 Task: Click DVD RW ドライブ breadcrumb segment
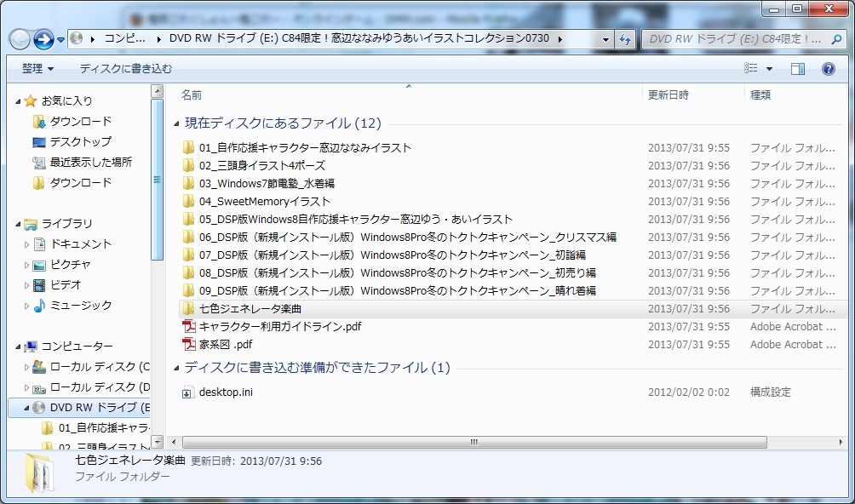tap(359, 38)
